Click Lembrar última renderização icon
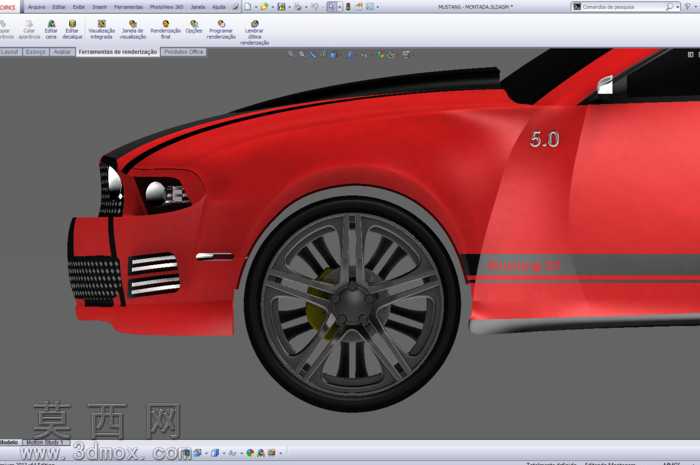Screen dimensions: 700x465 click(x=254, y=33)
